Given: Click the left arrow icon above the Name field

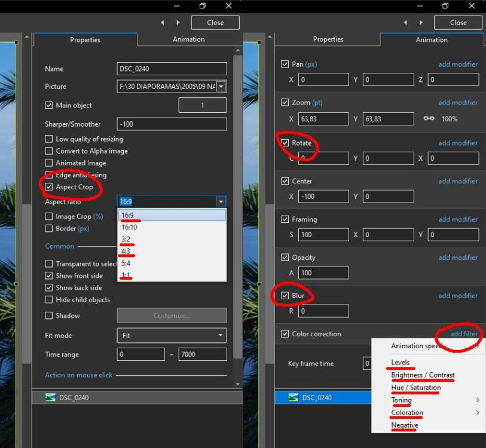Looking at the screenshot, I should [163, 23].
